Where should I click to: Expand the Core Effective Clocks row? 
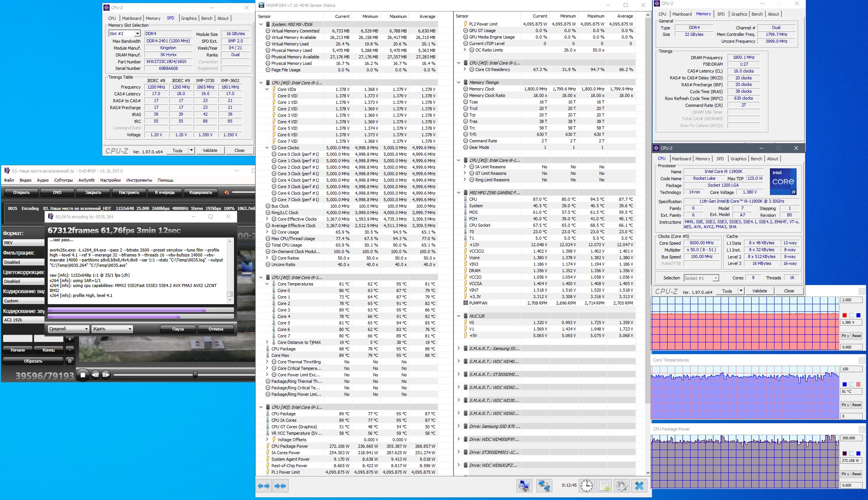coord(267,219)
